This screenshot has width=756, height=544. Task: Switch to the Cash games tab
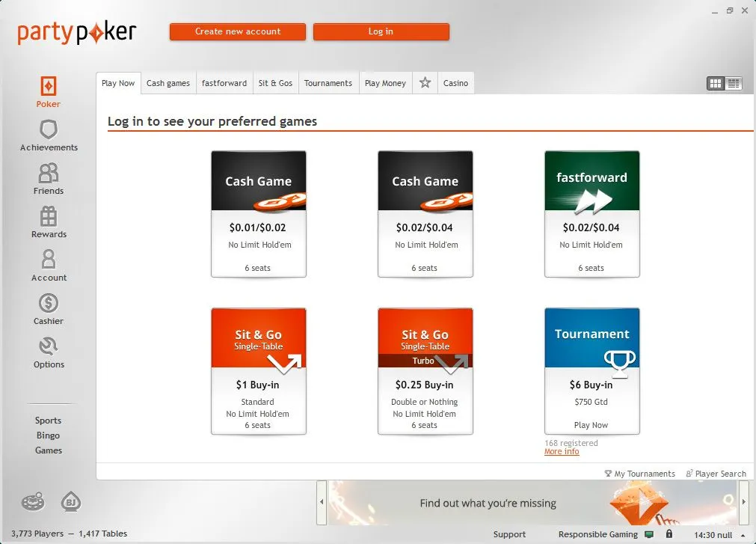168,83
